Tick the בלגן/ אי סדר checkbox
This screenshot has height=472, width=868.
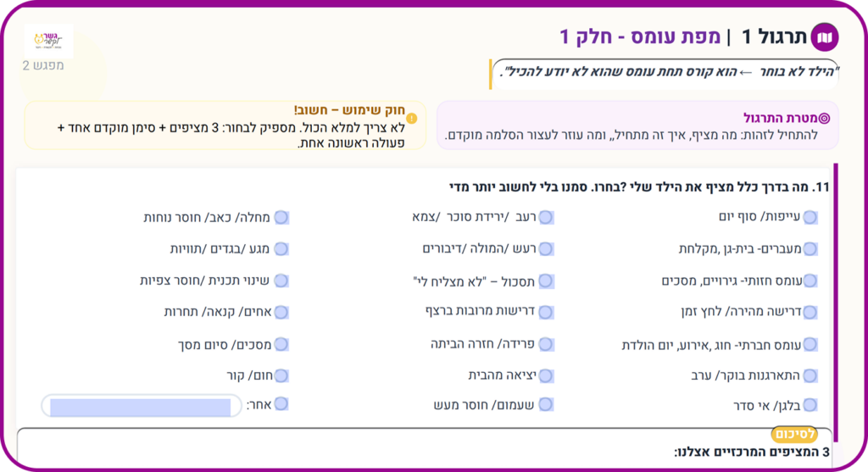coord(810,405)
